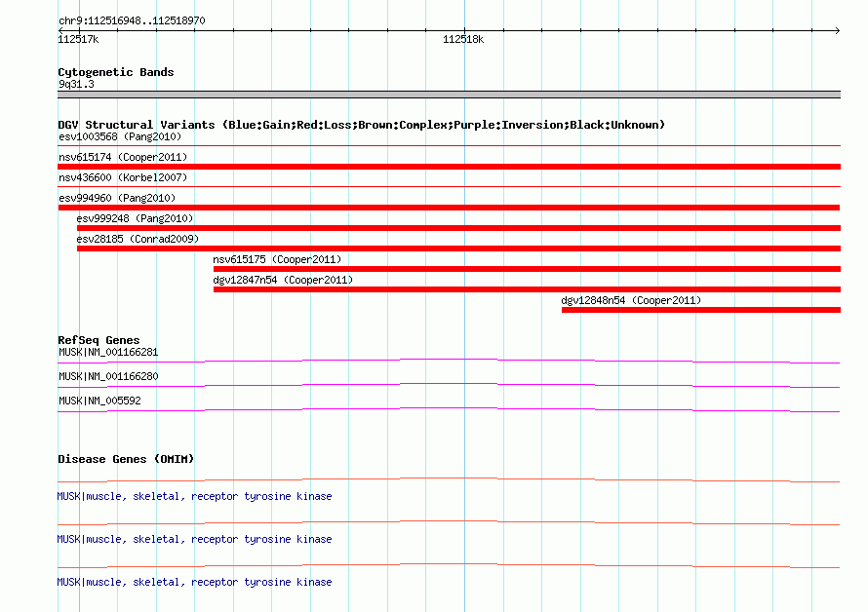Image resolution: width=868 pixels, height=612 pixels.
Task: Open the third MUSK receptor tyrosine kinase link
Action: point(194,582)
